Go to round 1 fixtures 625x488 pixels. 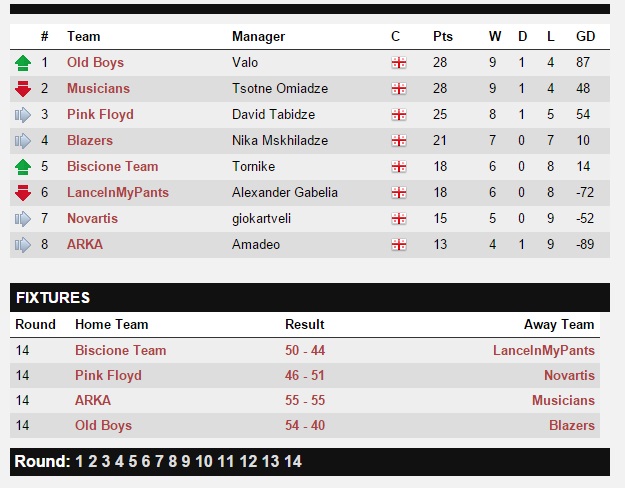(79, 462)
